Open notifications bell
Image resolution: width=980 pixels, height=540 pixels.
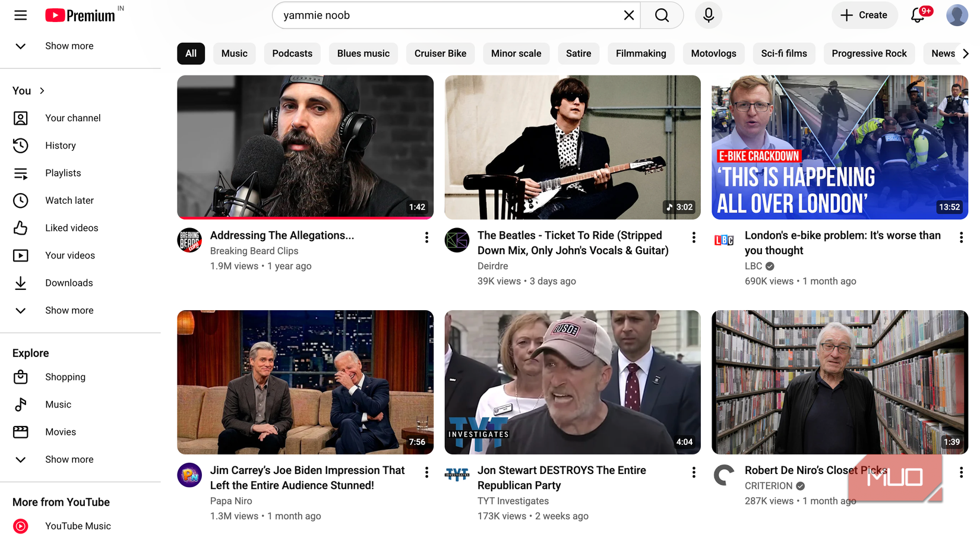[918, 15]
